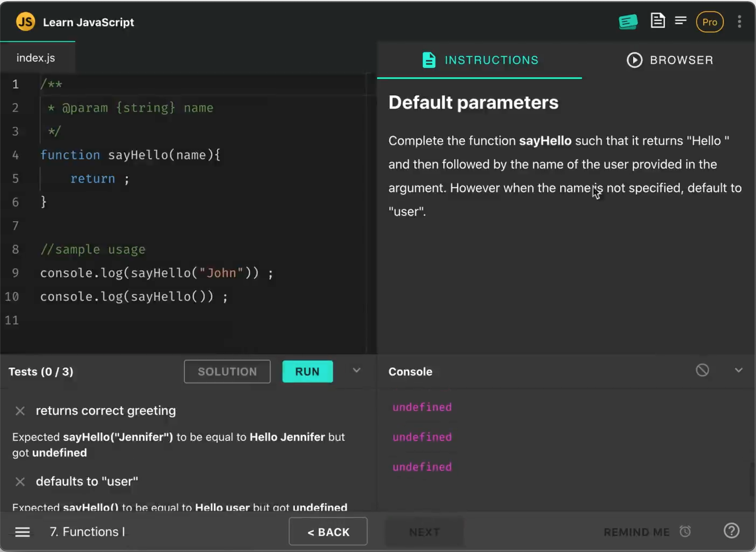
Task: Click the JS logo icon
Action: 26,22
